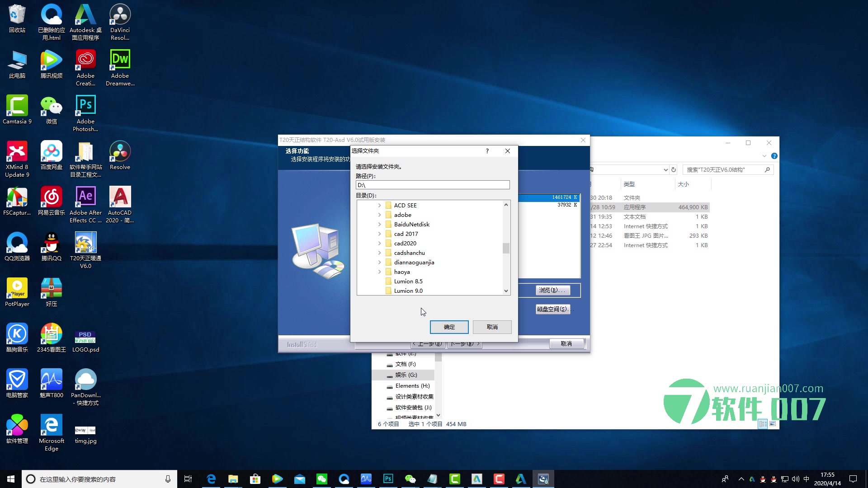Click Explorer refresh button
Screen dimensions: 868x488
pos(674,170)
